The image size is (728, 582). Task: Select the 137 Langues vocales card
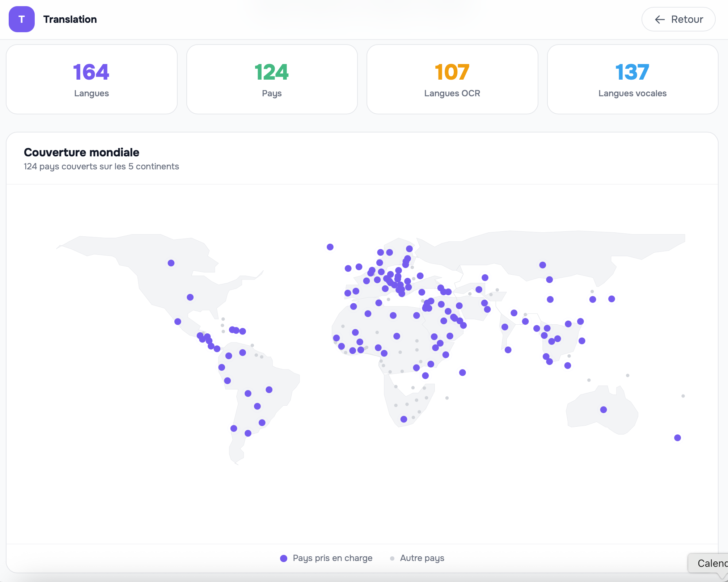[632, 79]
